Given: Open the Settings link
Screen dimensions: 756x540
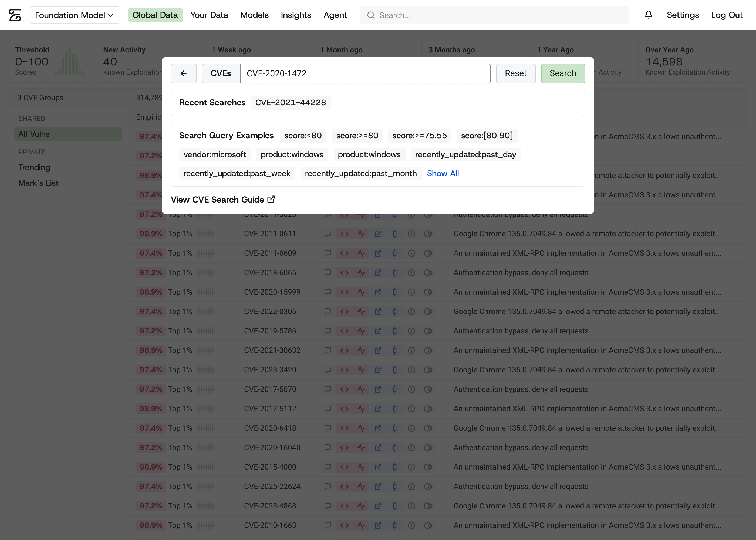Looking at the screenshot, I should [x=683, y=15].
